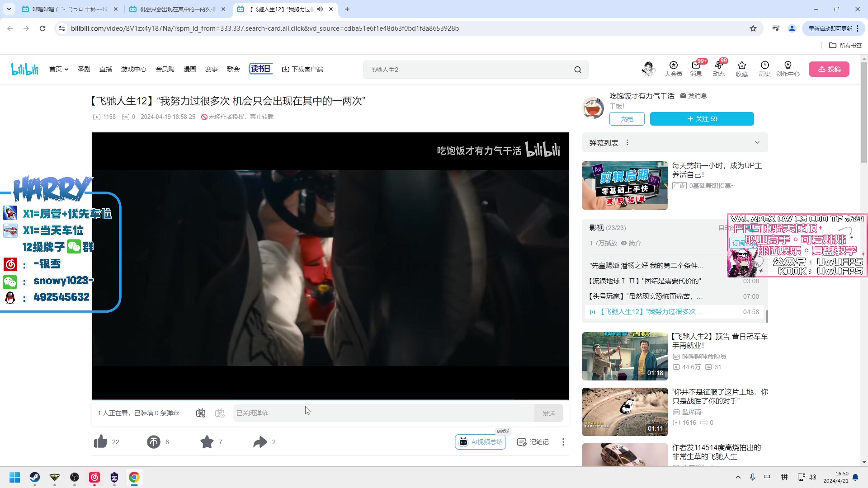The width and height of the screenshot is (868, 488).
Task: Give a coin to the video
Action: [x=154, y=441]
